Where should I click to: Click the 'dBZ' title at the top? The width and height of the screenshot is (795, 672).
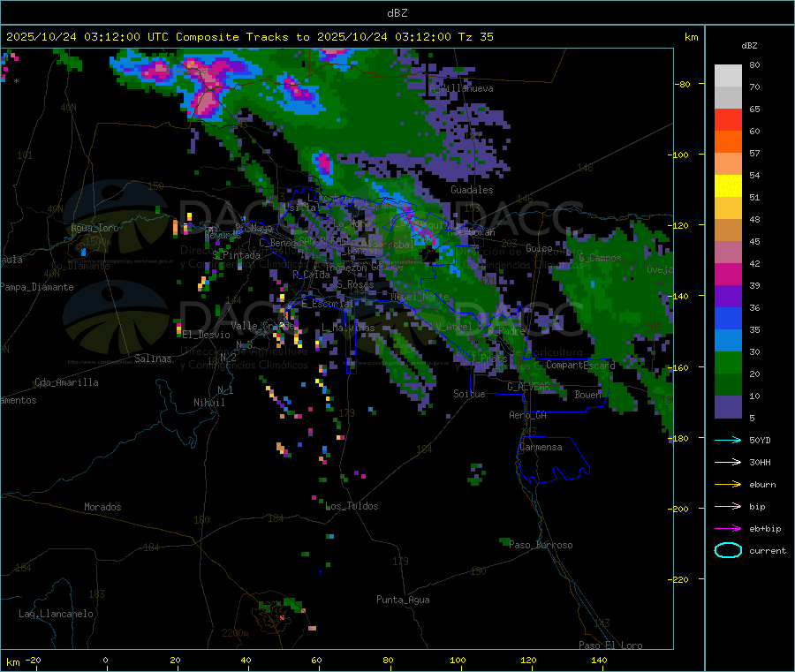397,13
